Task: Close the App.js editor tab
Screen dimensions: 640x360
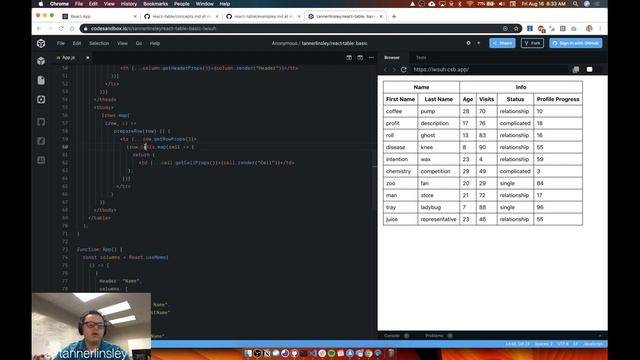Action: point(87,58)
